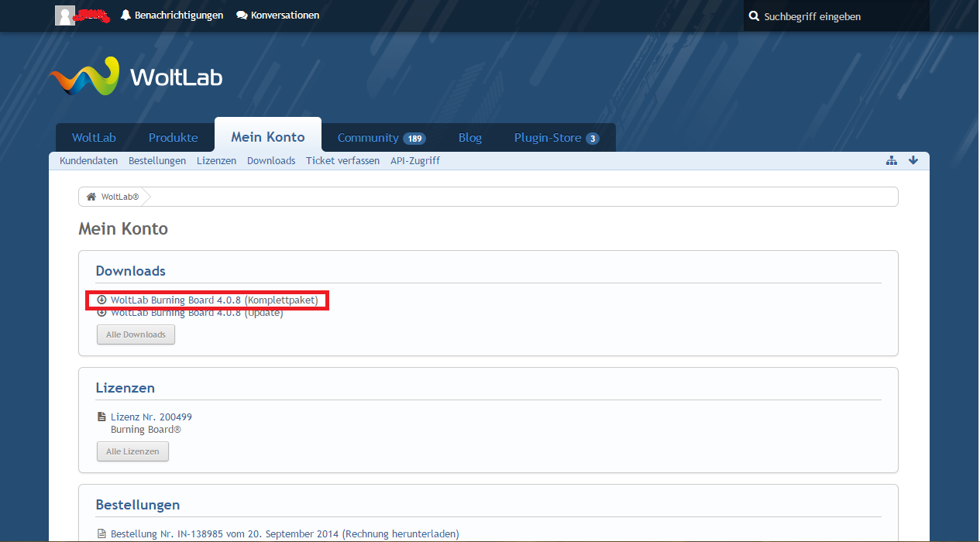Click the sitemap icon in submenu bar

[892, 160]
